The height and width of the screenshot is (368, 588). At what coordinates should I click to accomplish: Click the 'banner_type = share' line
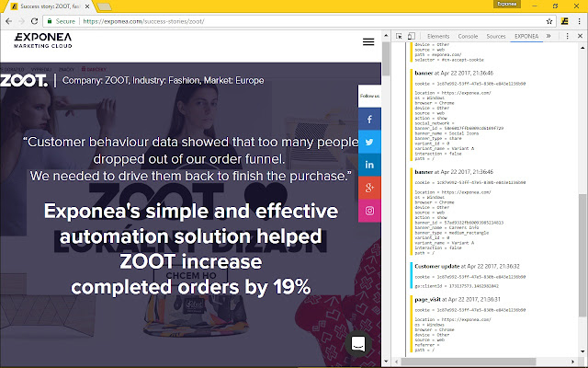pos(438,138)
